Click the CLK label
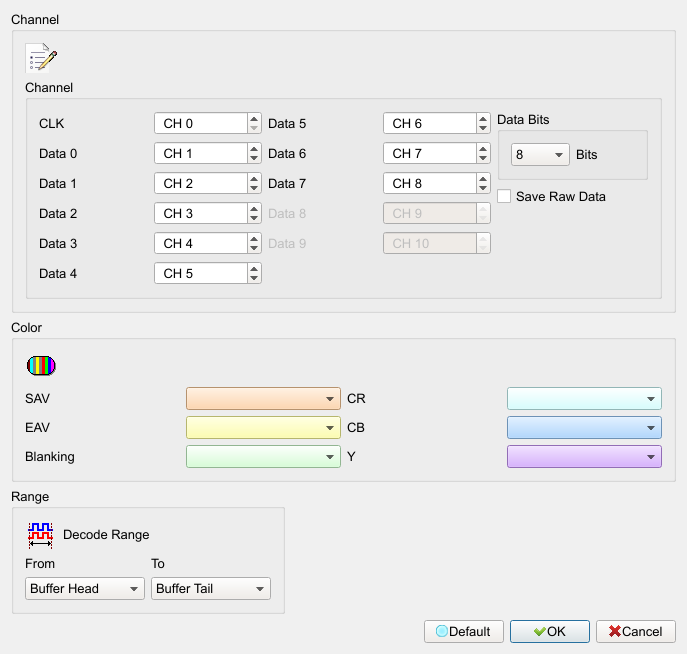This screenshot has height=654, width=687. [52, 124]
